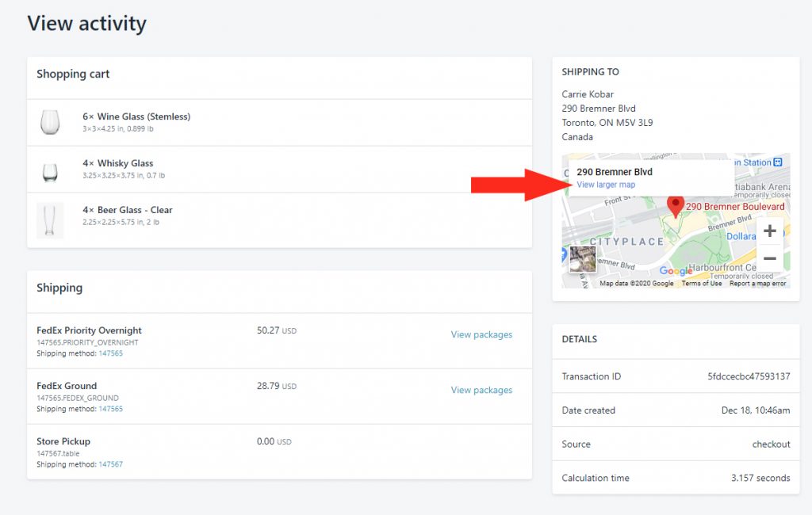Click the 3×3×4.25 in, 0.899 lb dimensions text

pyautogui.click(x=118, y=129)
